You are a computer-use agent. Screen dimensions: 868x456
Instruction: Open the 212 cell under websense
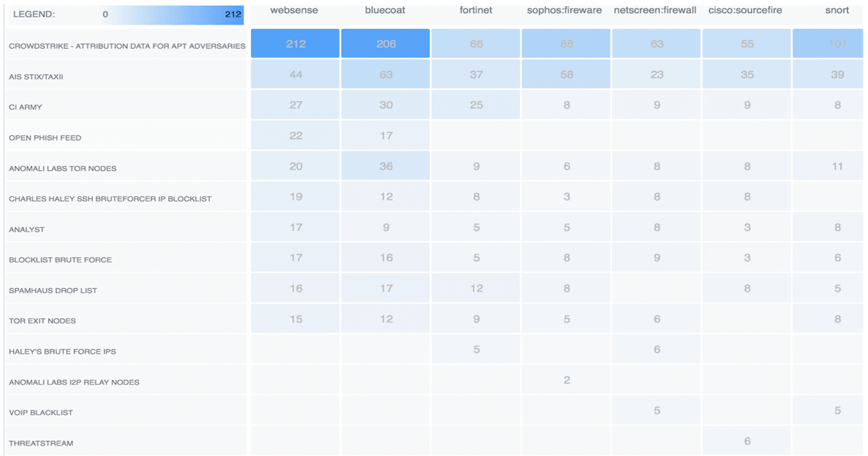[295, 43]
